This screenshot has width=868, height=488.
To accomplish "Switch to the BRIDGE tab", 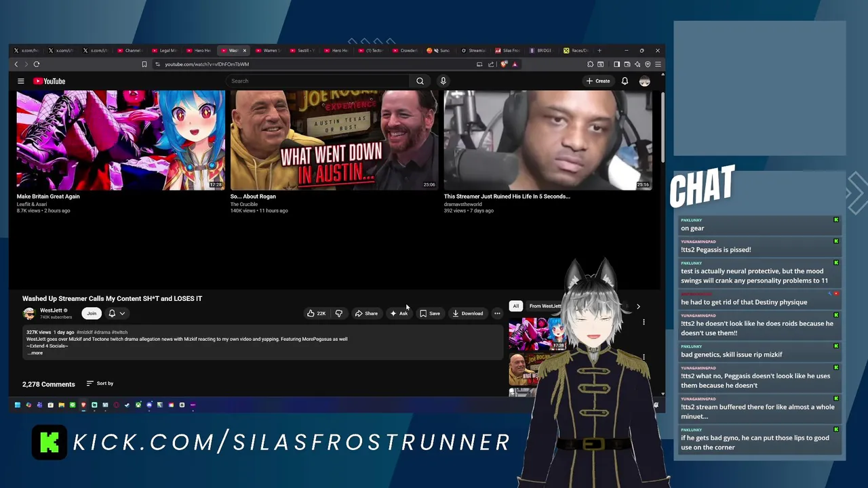I will (541, 50).
